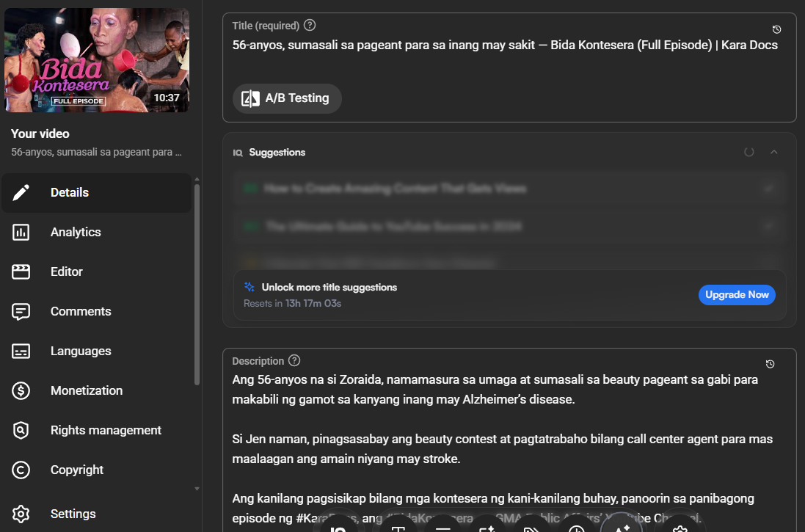
Task: Click the Title help question mark icon
Action: [310, 25]
